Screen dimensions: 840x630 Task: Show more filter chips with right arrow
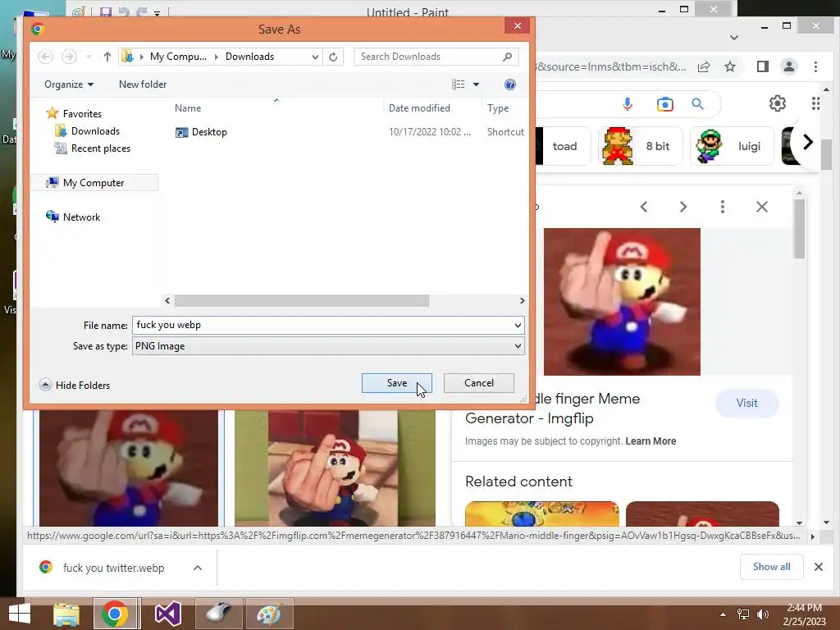[x=808, y=142]
